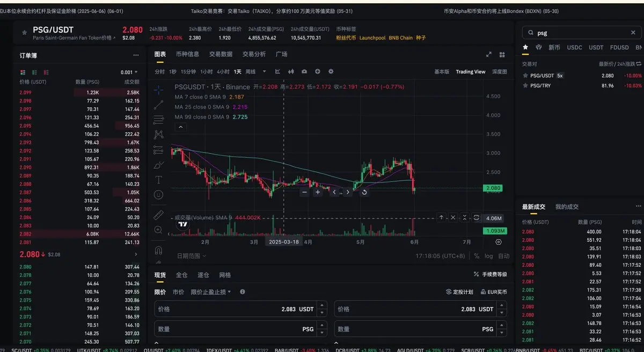The image size is (644, 352).
Task: Zoom in chart with plus button
Action: [318, 192]
